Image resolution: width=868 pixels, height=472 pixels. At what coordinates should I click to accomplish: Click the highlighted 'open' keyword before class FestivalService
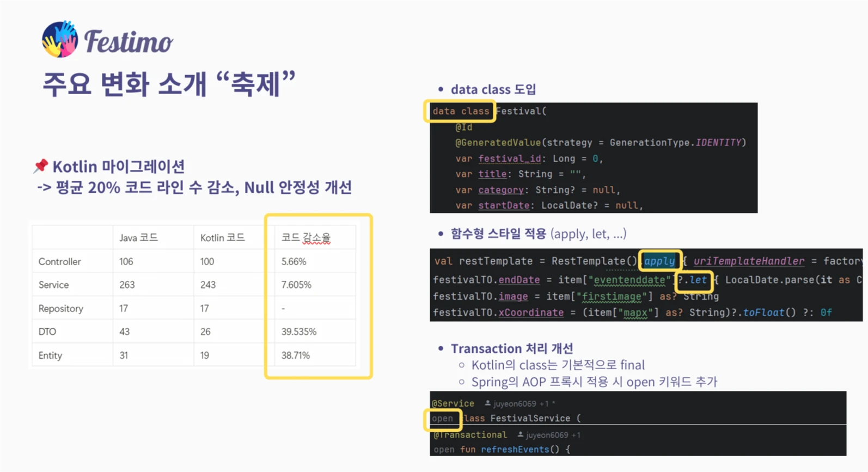[x=442, y=419]
